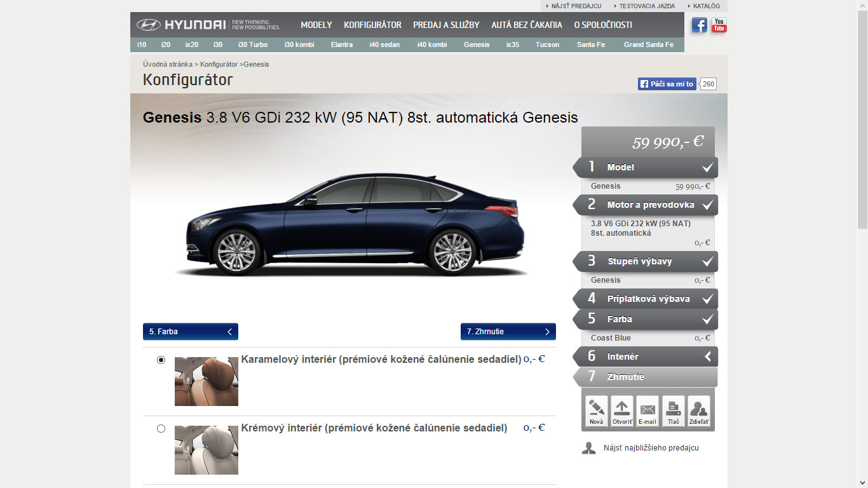Open Hyundai YouTube channel icon
The height and width of the screenshot is (488, 868).
719,25
